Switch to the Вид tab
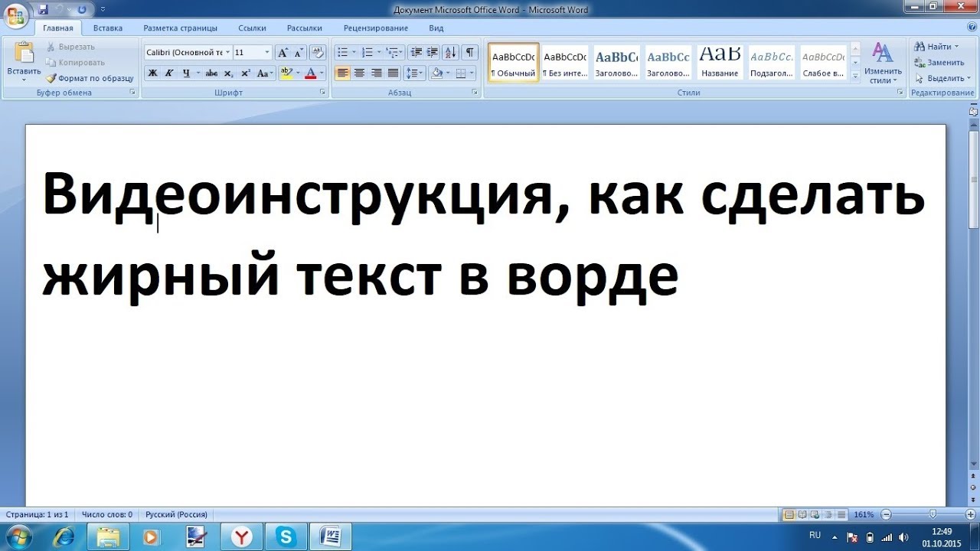 pos(436,28)
